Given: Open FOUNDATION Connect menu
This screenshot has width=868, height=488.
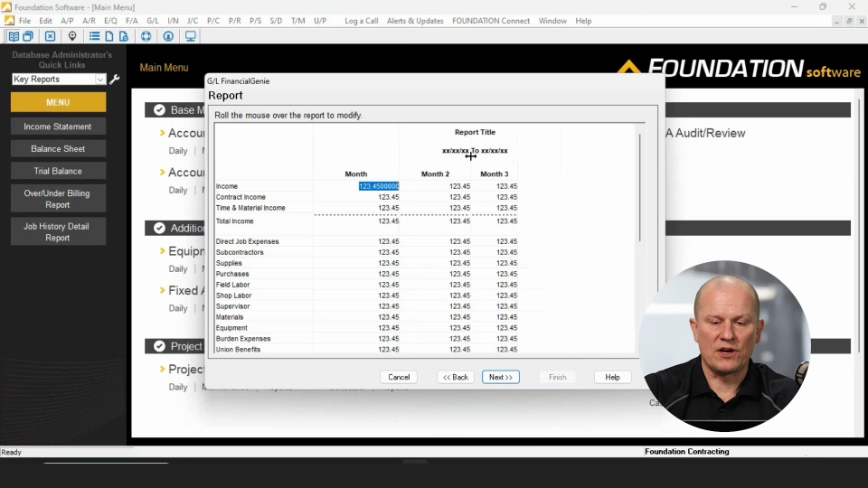Looking at the screenshot, I should 491,21.
